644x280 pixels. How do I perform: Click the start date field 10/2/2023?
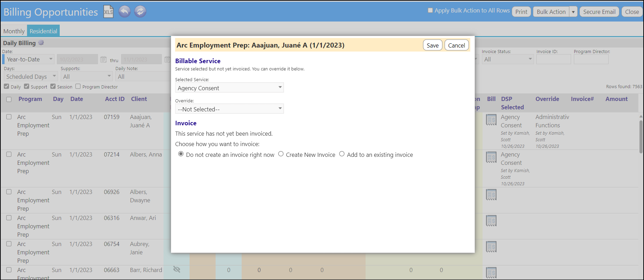click(x=77, y=59)
